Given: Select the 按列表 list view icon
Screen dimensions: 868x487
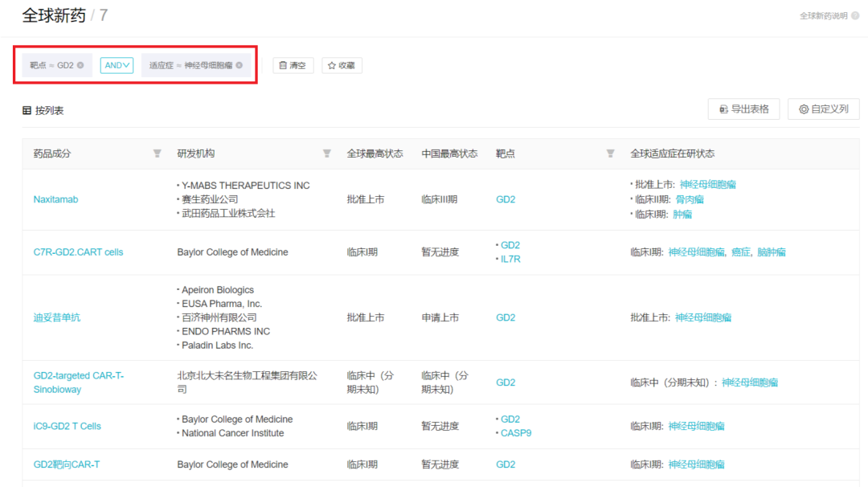Looking at the screenshot, I should (27, 111).
